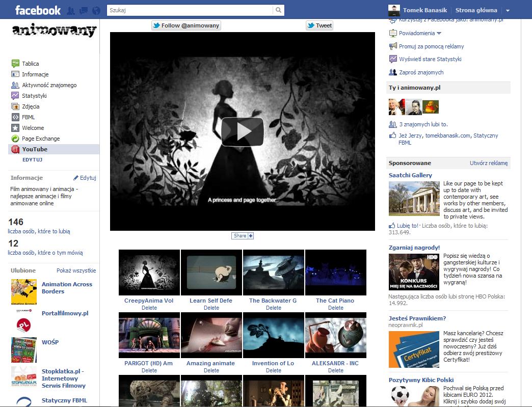Open Aktywność znajomego in sidebar
The height and width of the screenshot is (407, 532).
(49, 85)
